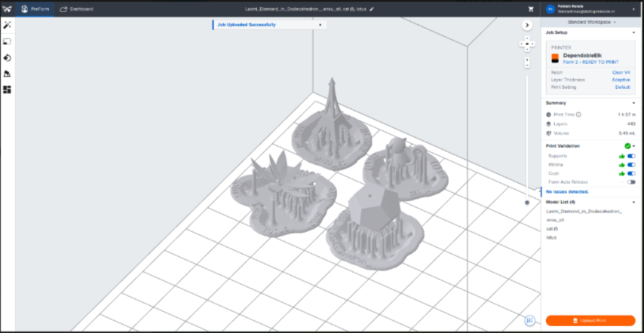Collapse the Summary section
This screenshot has height=333, width=644.
[x=633, y=103]
